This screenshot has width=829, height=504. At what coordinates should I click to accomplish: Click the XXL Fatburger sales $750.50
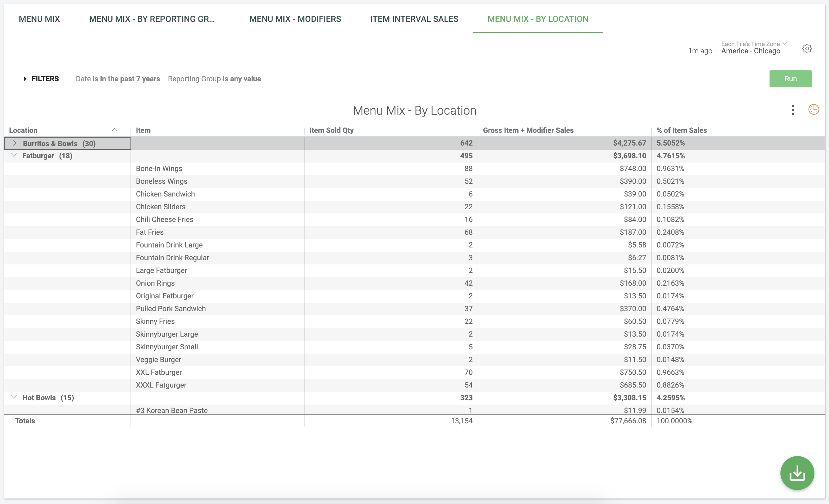pos(633,372)
